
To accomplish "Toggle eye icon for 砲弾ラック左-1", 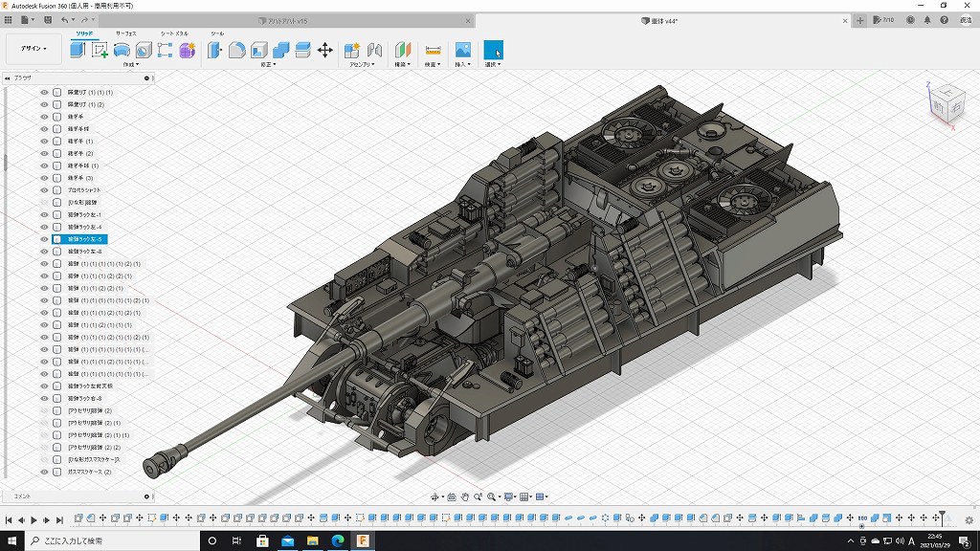I will click(44, 215).
